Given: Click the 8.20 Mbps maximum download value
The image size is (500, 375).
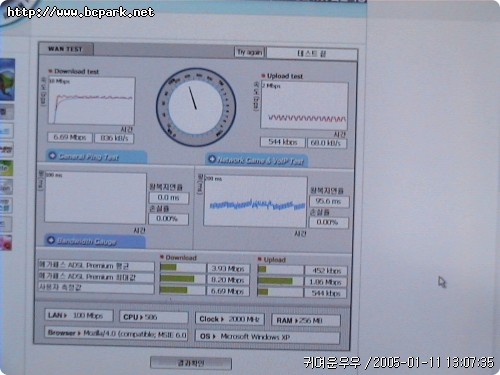Looking at the screenshot, I should [x=228, y=280].
